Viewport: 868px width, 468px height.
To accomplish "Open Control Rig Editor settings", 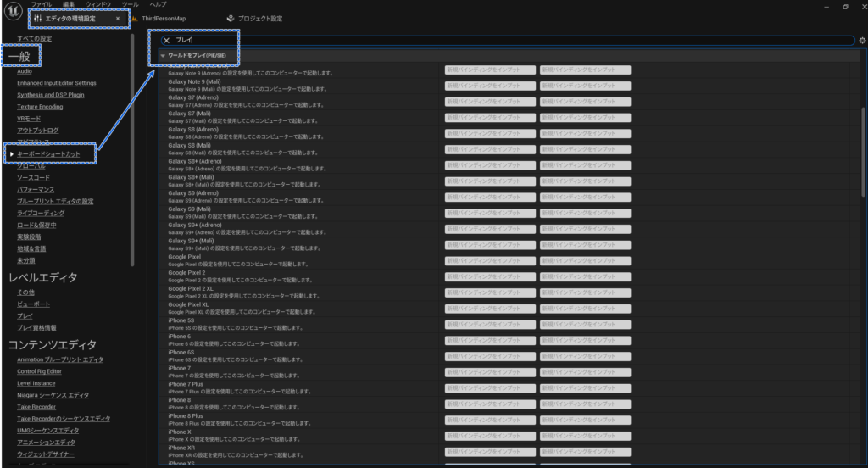I will click(39, 371).
